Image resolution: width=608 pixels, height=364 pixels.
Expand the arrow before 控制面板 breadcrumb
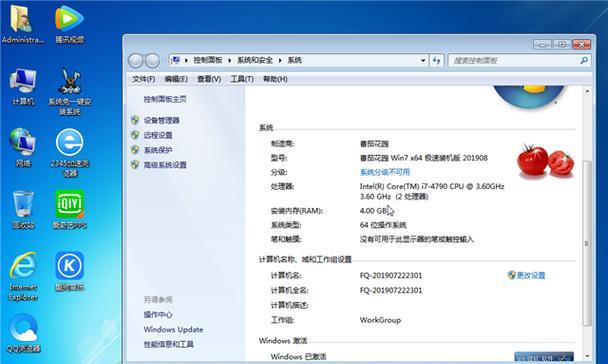187,60
